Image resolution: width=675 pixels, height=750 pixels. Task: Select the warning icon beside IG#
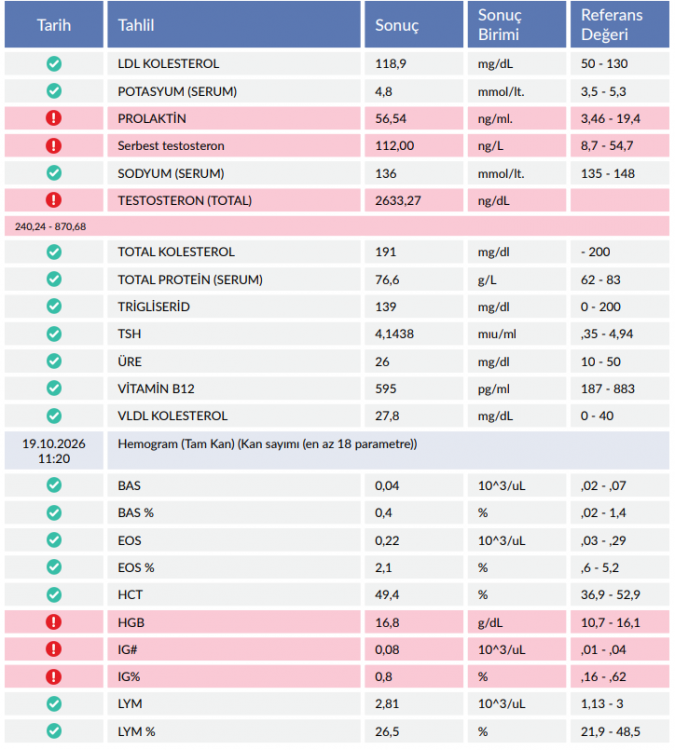pyautogui.click(x=54, y=649)
